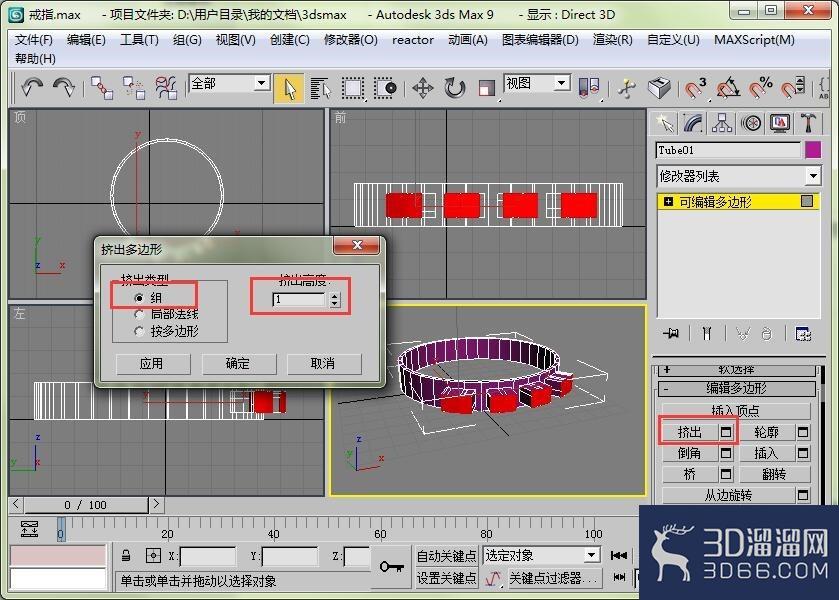Open the 帮助(H) menu
This screenshot has height=600, width=839.
click(35, 58)
